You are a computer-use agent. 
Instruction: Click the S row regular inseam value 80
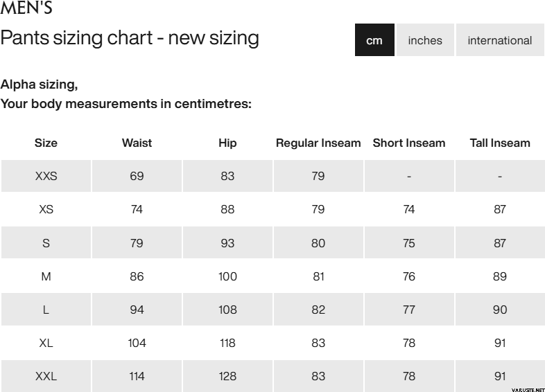(x=318, y=243)
